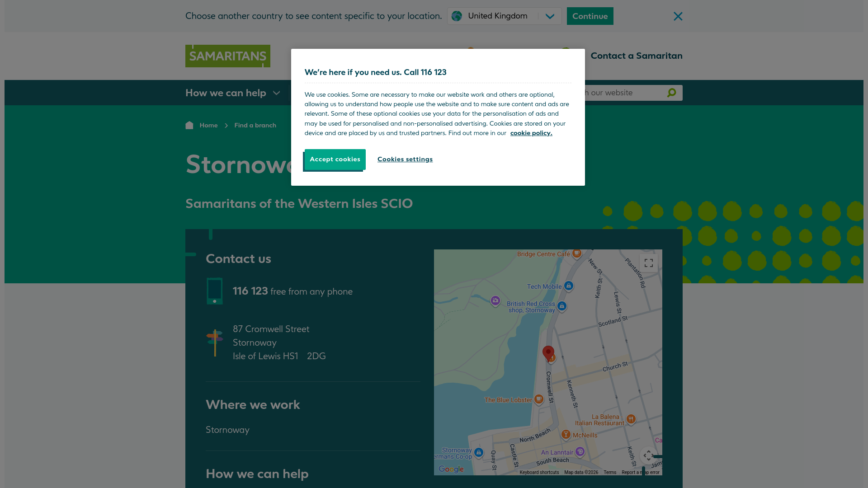Click Report a map error
The height and width of the screenshot is (488, 868).
[x=640, y=473]
